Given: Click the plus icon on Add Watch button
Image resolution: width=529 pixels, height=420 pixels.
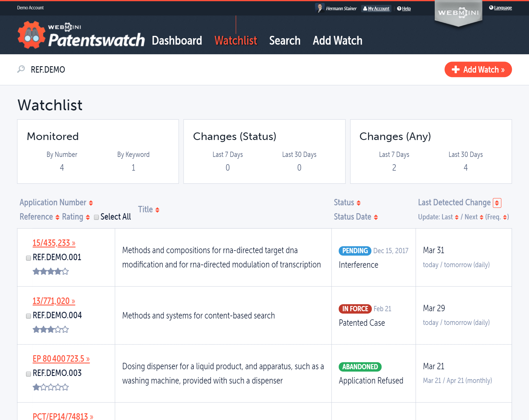Looking at the screenshot, I should [455, 69].
